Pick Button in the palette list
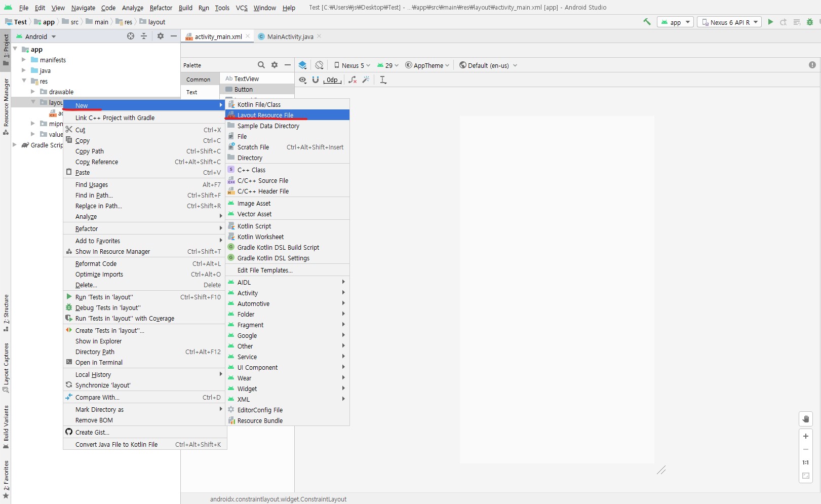Image resolution: width=821 pixels, height=504 pixels. (257, 89)
